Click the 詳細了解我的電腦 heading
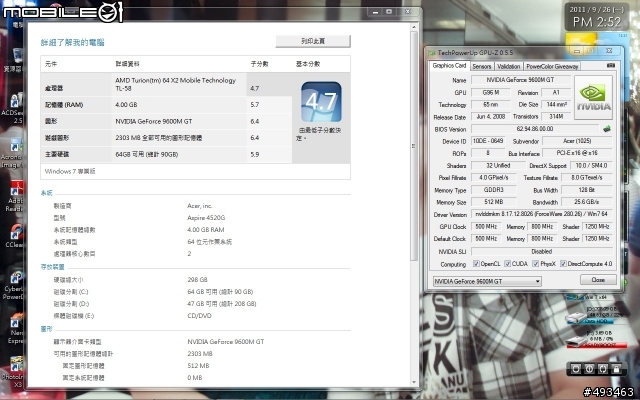The width and height of the screenshot is (640, 400). pyautogui.click(x=73, y=42)
